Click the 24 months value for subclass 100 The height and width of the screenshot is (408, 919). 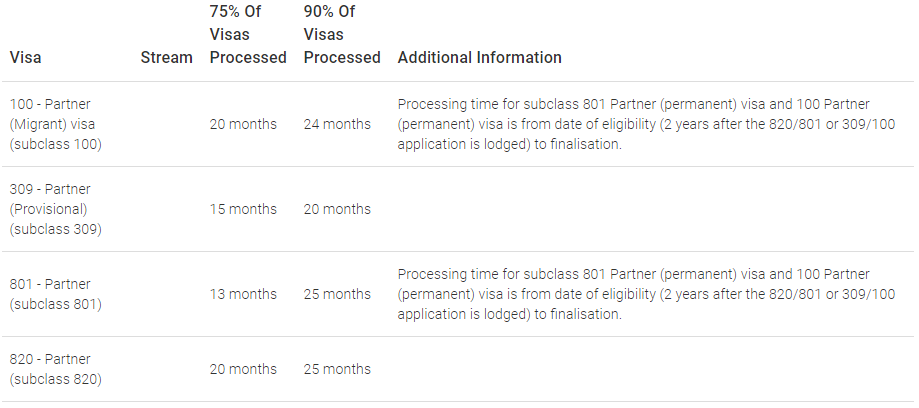coord(337,124)
